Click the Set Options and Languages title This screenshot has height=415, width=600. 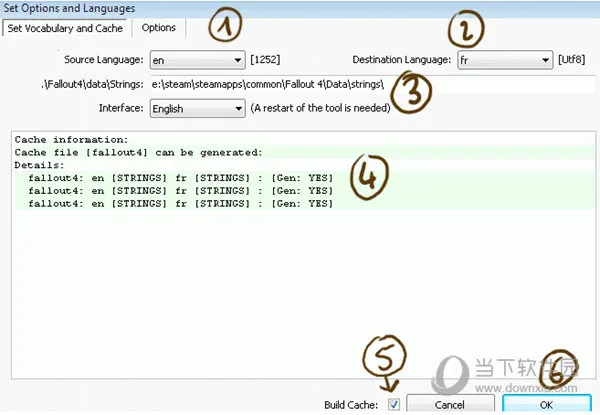tap(69, 8)
